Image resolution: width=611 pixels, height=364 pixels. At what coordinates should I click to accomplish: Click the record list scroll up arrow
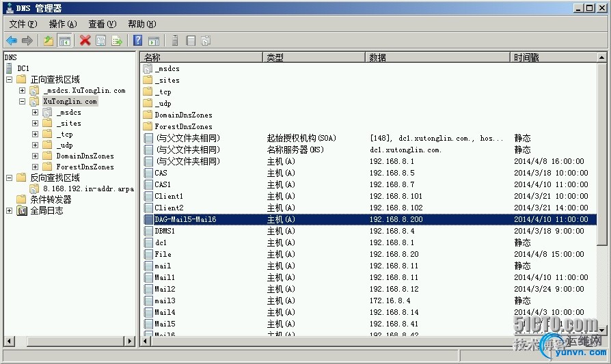pos(601,57)
